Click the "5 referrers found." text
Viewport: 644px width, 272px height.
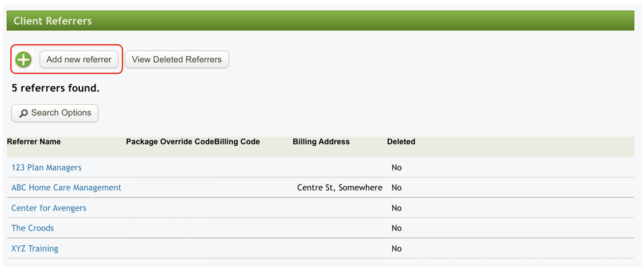point(56,88)
